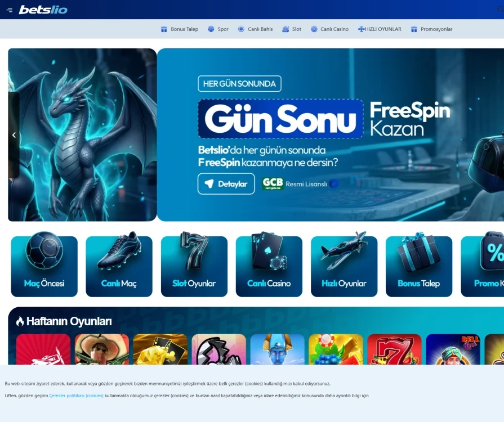
Task: Click the slot machine icon beside Slot
Action: 286,29
